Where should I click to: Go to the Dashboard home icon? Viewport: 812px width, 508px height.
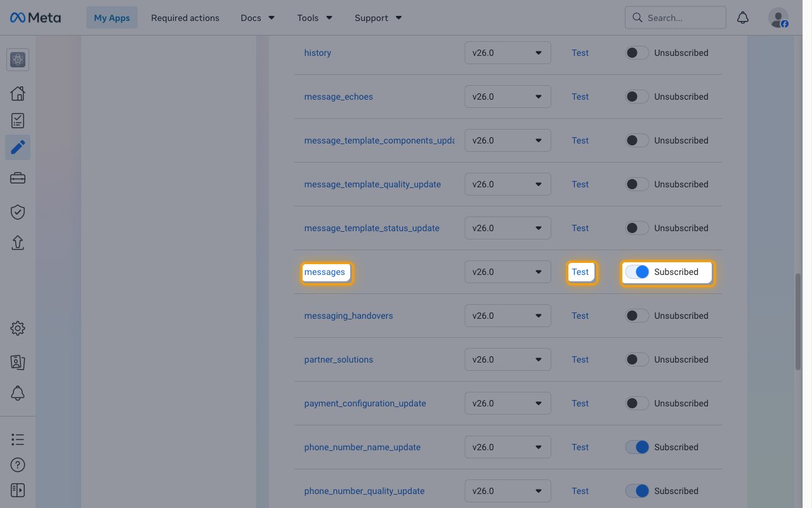18,93
